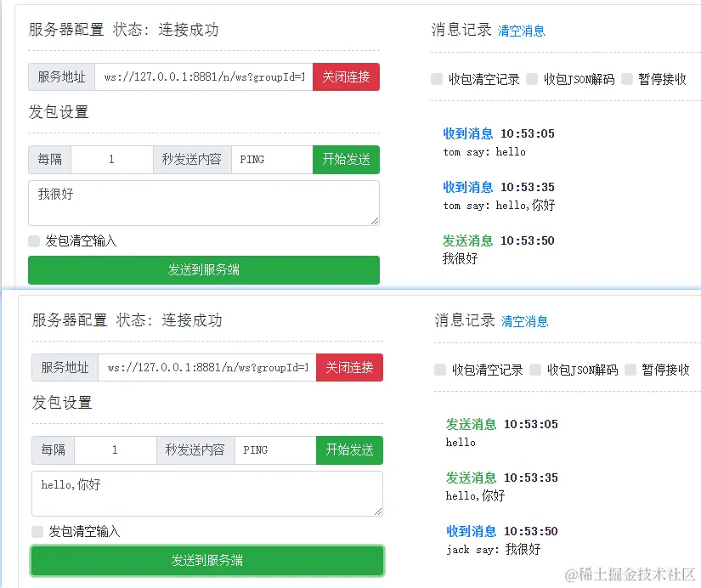Click into the textarea containing hello,你好
This screenshot has width=701, height=588.
tap(207, 494)
